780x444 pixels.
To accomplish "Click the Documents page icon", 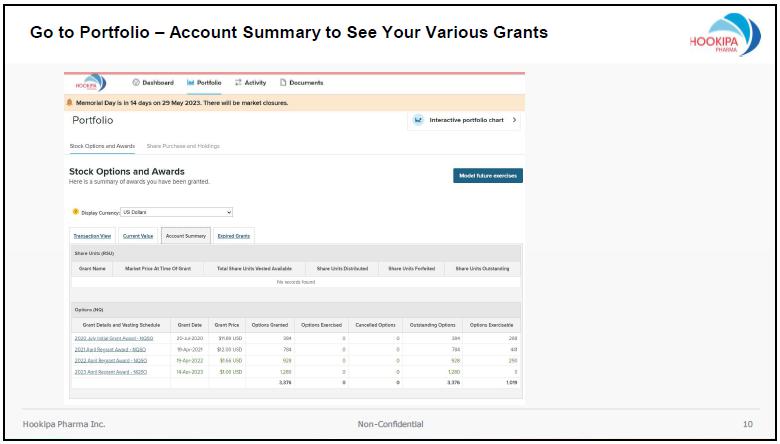I will click(x=283, y=83).
